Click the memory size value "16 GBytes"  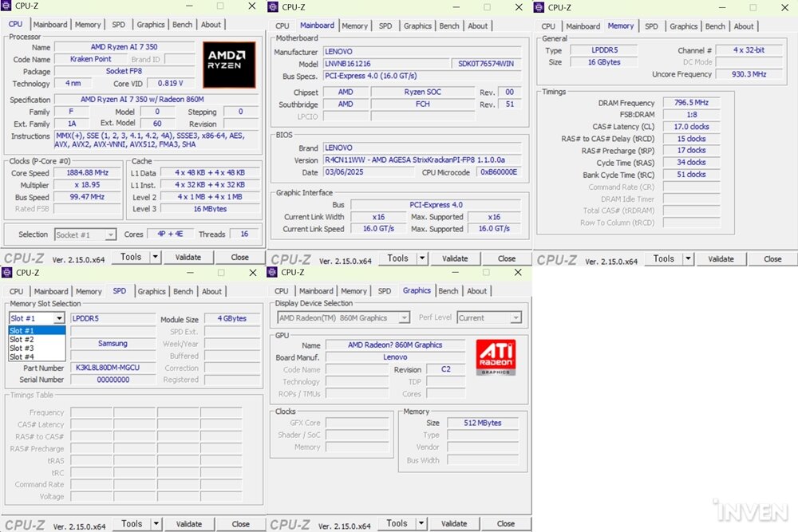click(x=604, y=62)
